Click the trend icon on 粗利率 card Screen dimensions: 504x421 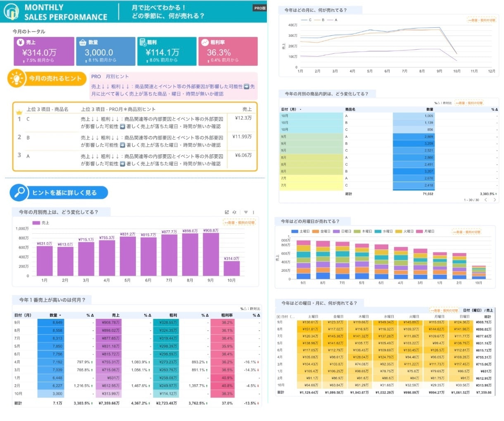click(x=204, y=42)
